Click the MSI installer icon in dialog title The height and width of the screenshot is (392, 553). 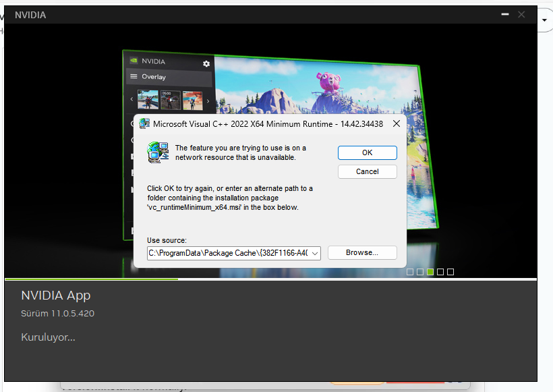click(x=144, y=123)
